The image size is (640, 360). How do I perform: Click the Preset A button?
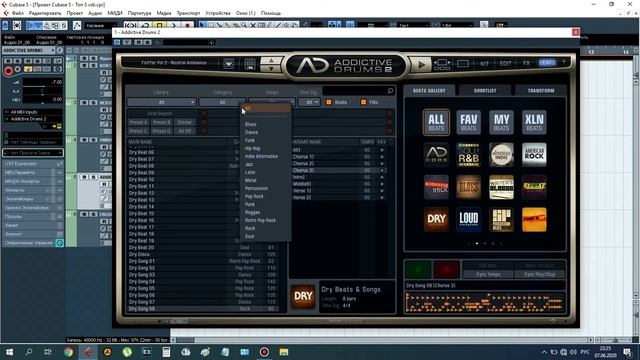pyautogui.click(x=138, y=122)
